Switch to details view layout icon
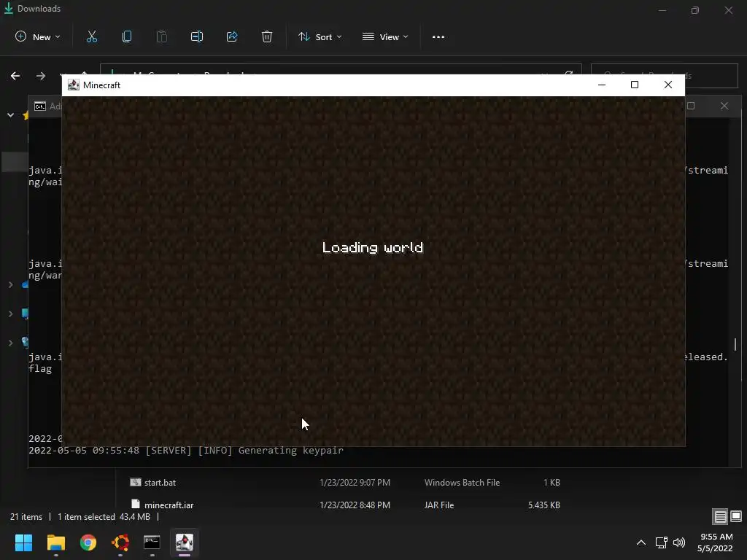 tap(720, 516)
